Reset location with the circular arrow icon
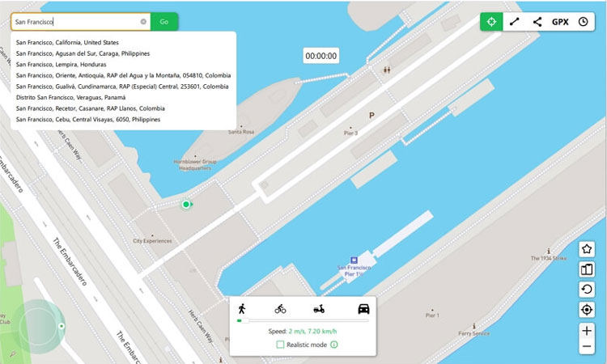This screenshot has width=607, height=364. click(x=587, y=290)
